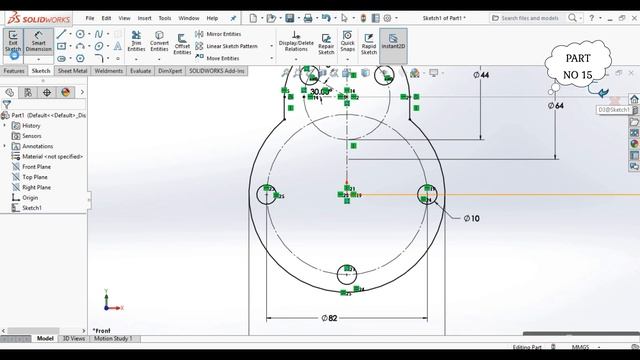Switch to the Features tab
This screenshot has height=360, width=640.
[x=14, y=71]
